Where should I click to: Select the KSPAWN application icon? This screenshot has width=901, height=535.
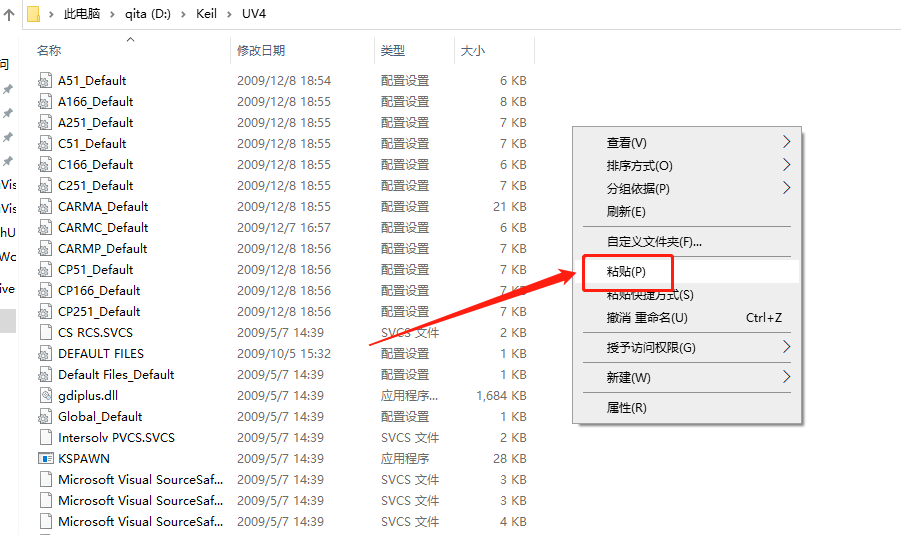coord(45,459)
